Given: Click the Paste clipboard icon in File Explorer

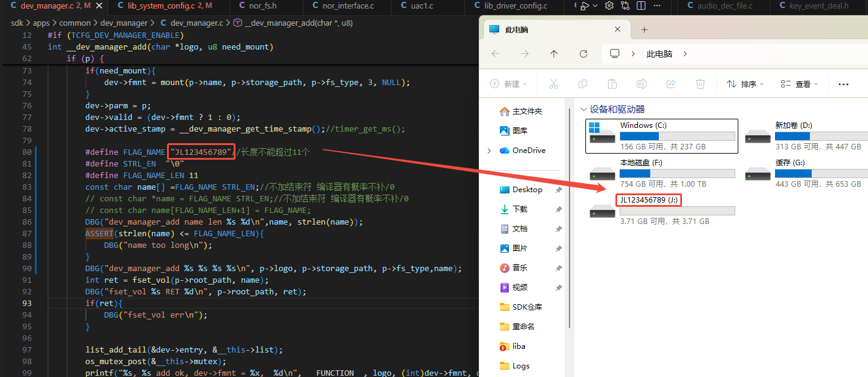Looking at the screenshot, I should pyautogui.click(x=612, y=84).
